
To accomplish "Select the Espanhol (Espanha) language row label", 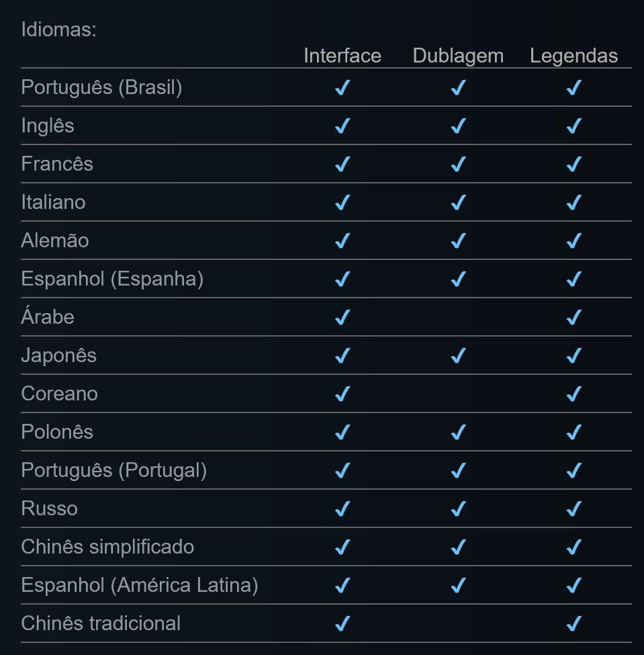I will click(112, 279).
